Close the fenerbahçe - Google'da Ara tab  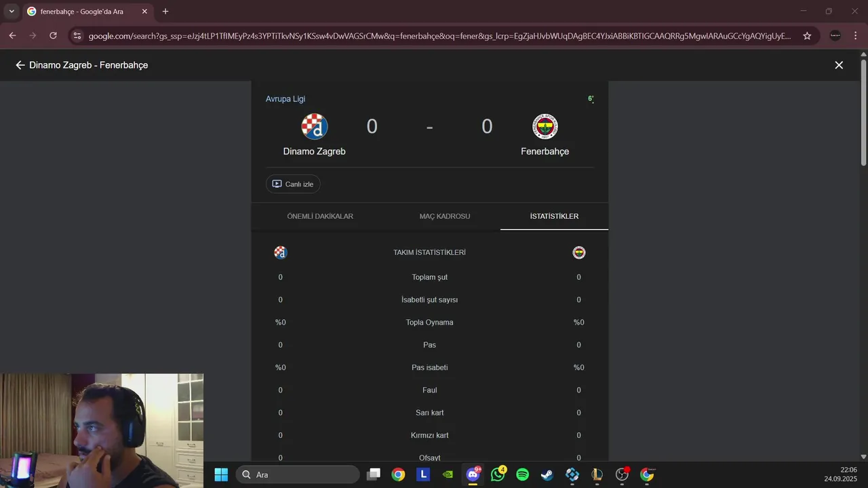(144, 12)
